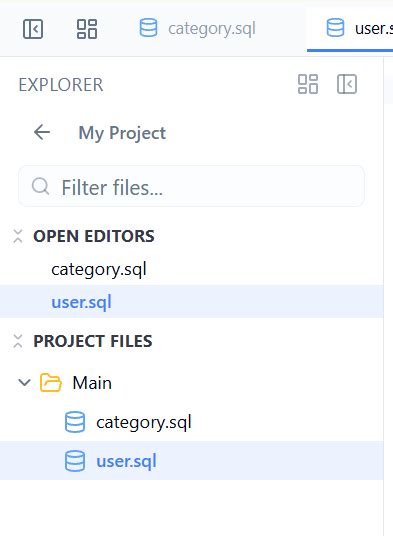Select user.sql under Open Editors
The height and width of the screenshot is (536, 393).
(191, 302)
